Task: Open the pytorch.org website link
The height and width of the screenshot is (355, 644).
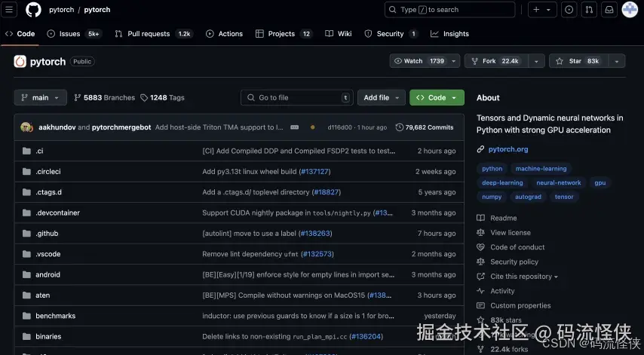Action: click(x=508, y=149)
